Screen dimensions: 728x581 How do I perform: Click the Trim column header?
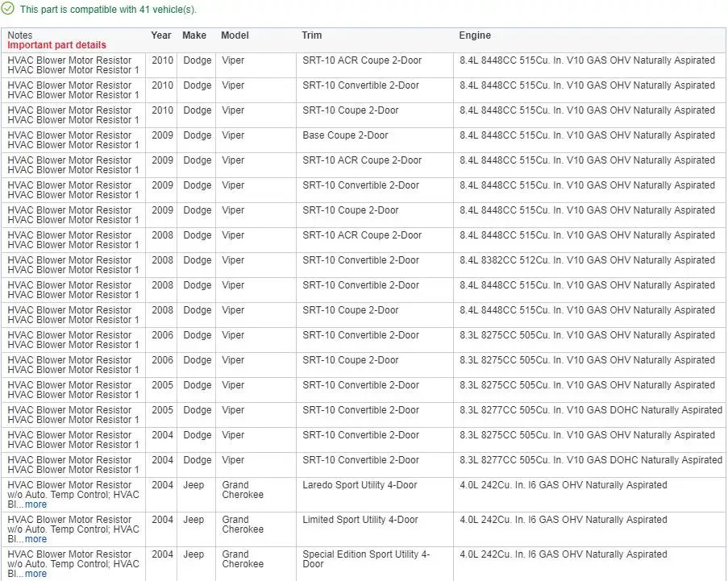pos(311,35)
